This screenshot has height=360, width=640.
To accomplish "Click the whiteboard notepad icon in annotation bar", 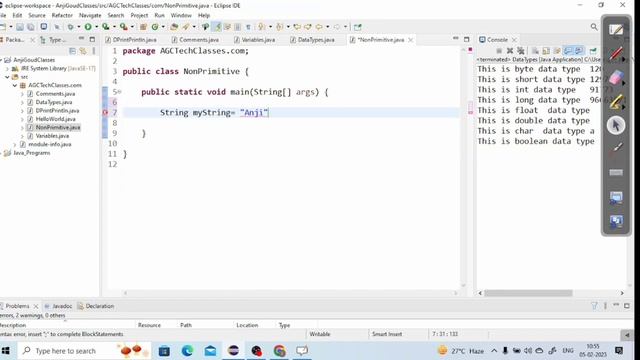I will pos(616,29).
